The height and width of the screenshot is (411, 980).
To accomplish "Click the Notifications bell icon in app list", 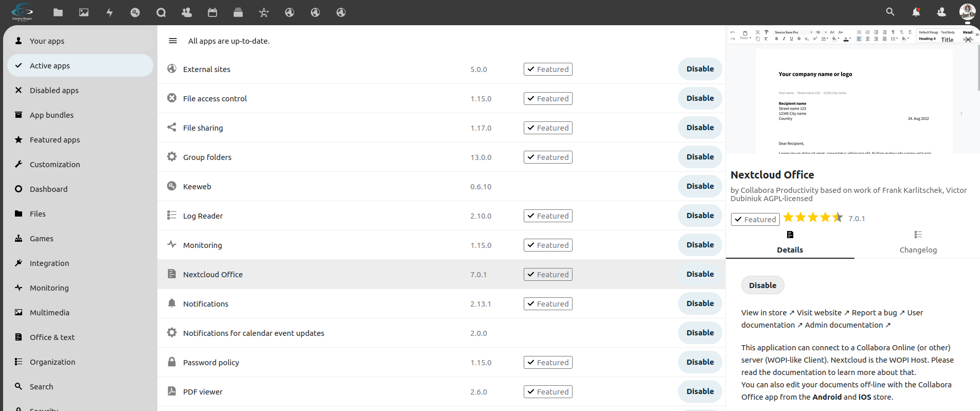I will pyautogui.click(x=172, y=303).
